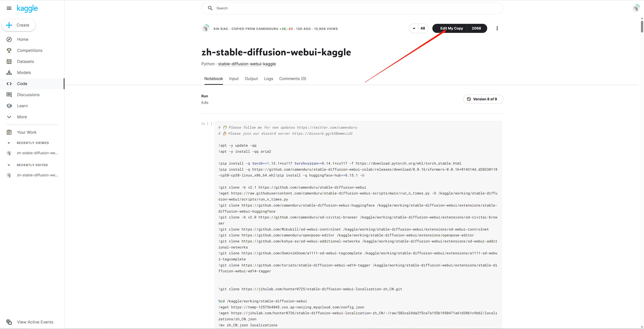This screenshot has width=644, height=329.
Task: Click the View Active Events icon
Action: pyautogui.click(x=9, y=322)
